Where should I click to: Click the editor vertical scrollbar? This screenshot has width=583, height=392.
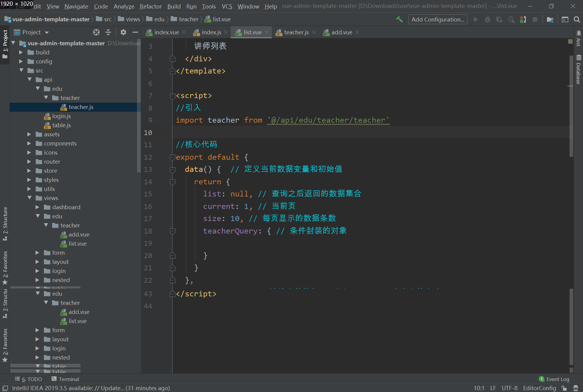[571, 106]
